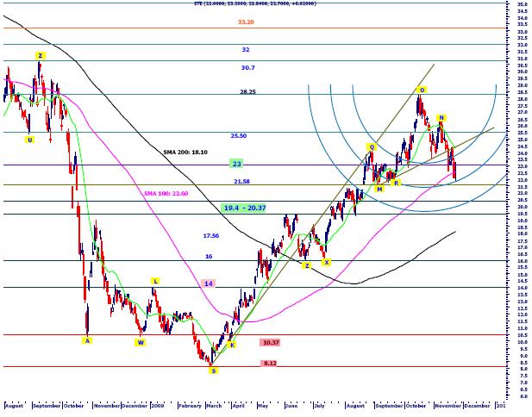The width and height of the screenshot is (532, 417).
Task: Select the green-highlighted 23 level label
Action: pos(236,163)
